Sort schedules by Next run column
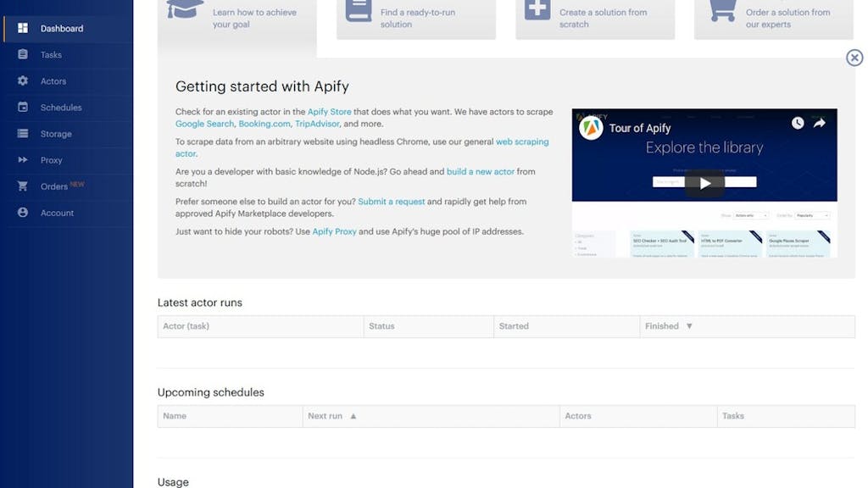 [x=431, y=416]
